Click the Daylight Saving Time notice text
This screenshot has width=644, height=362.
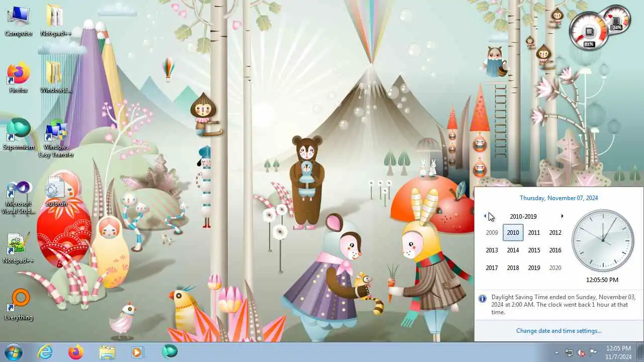563,305
